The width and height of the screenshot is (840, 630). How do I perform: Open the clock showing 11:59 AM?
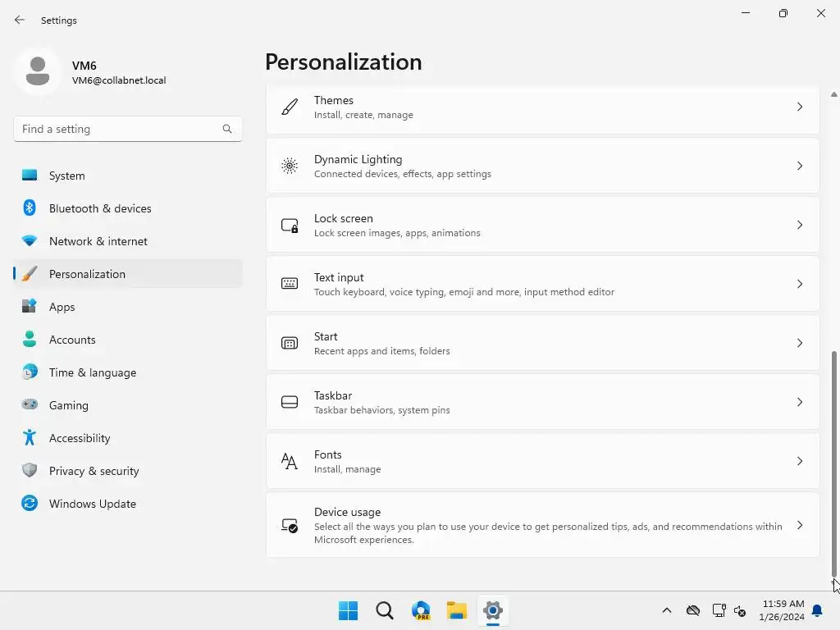pos(782,610)
